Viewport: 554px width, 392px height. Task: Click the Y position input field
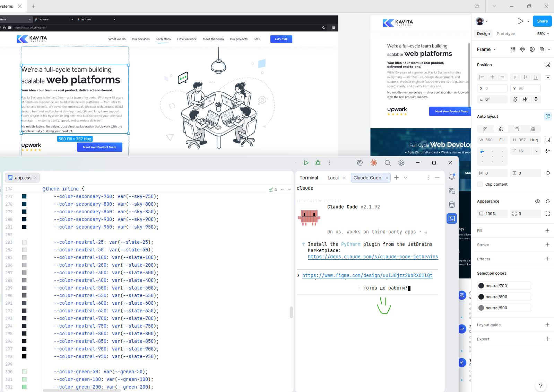(x=526, y=88)
